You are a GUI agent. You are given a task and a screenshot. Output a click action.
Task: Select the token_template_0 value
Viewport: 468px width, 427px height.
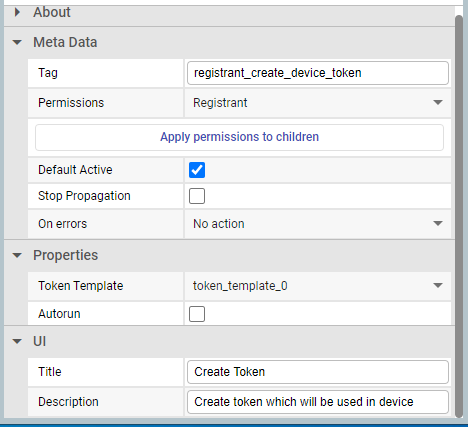[240, 286]
